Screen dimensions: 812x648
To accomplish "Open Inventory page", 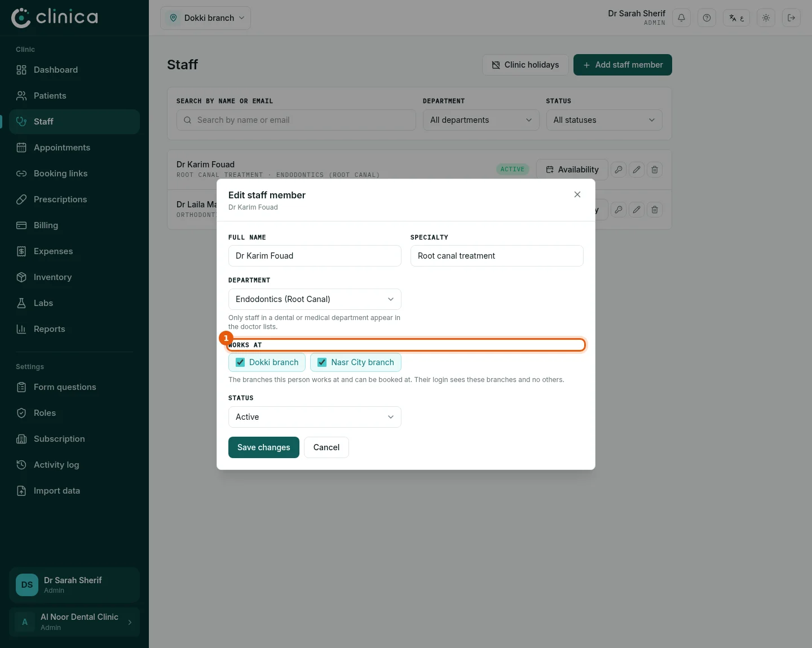I will 74,277.
